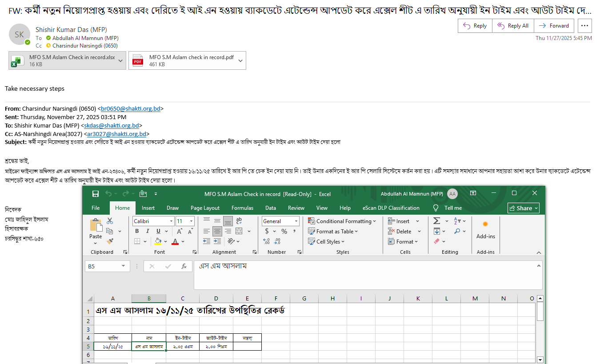This screenshot has width=600, height=364.
Task: Click the Find & Select magnifier icon
Action: 457,231
